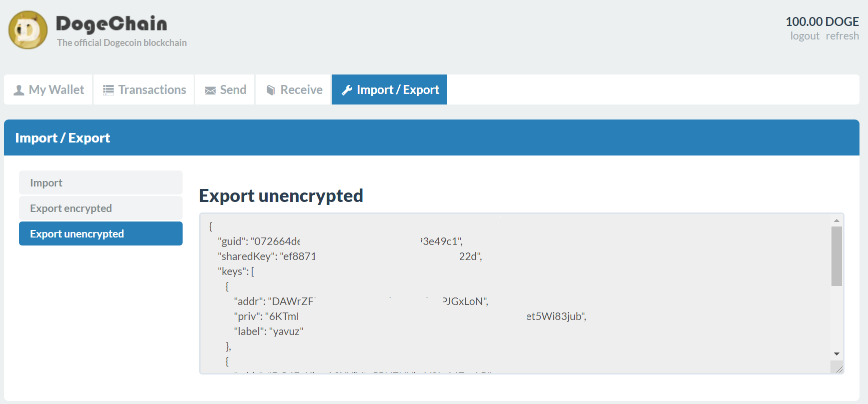
Task: Click the textarea scrollbar down arrow
Action: tap(836, 354)
